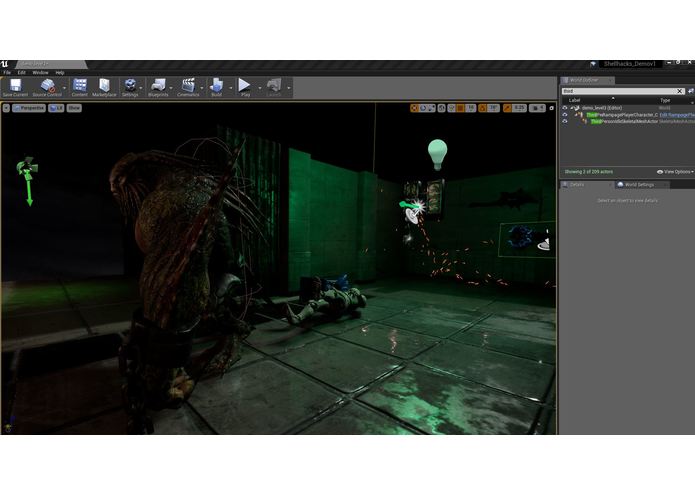Clear the World Outliner search text
This screenshot has width=695, height=494.
680,91
